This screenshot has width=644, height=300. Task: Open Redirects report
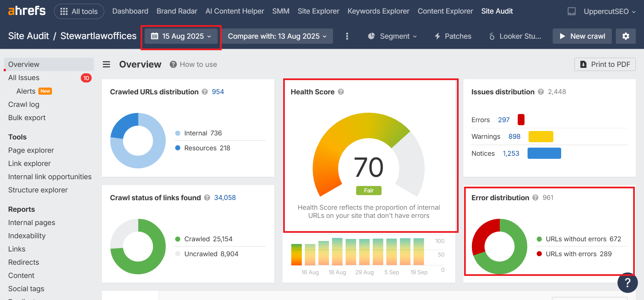pos(23,262)
